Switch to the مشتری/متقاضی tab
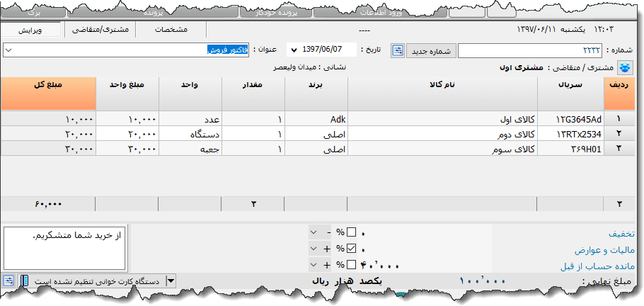644x306 pixels. [x=100, y=30]
